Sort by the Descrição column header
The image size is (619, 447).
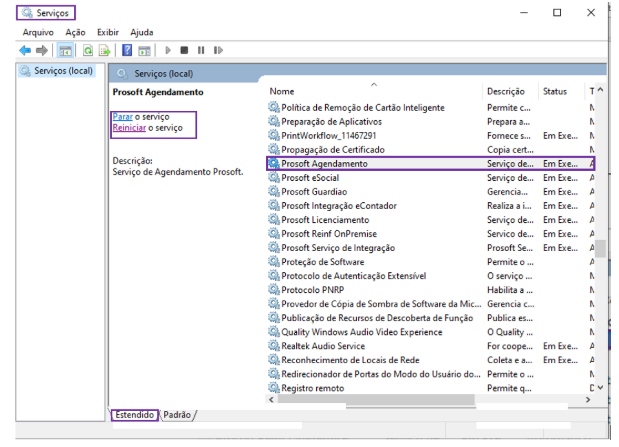coord(506,91)
